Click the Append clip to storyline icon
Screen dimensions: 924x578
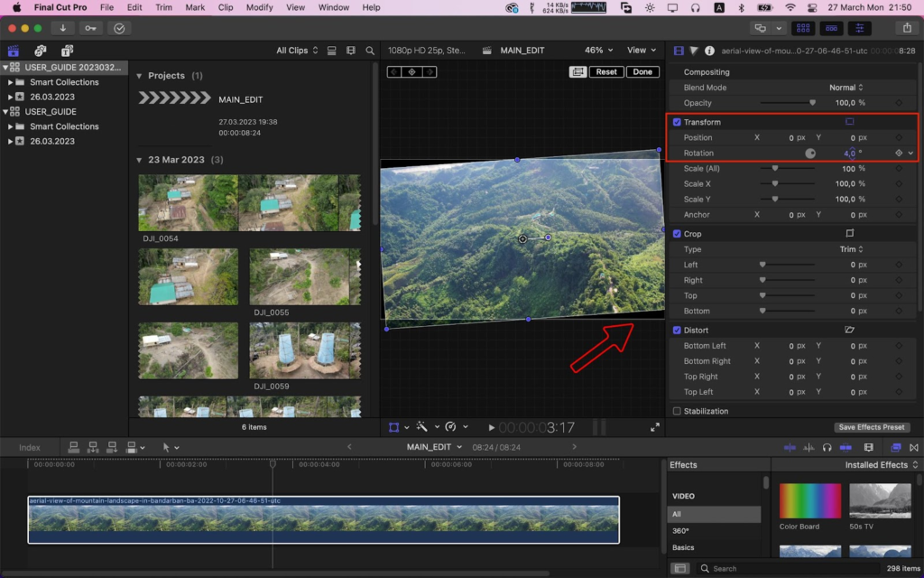(x=111, y=447)
